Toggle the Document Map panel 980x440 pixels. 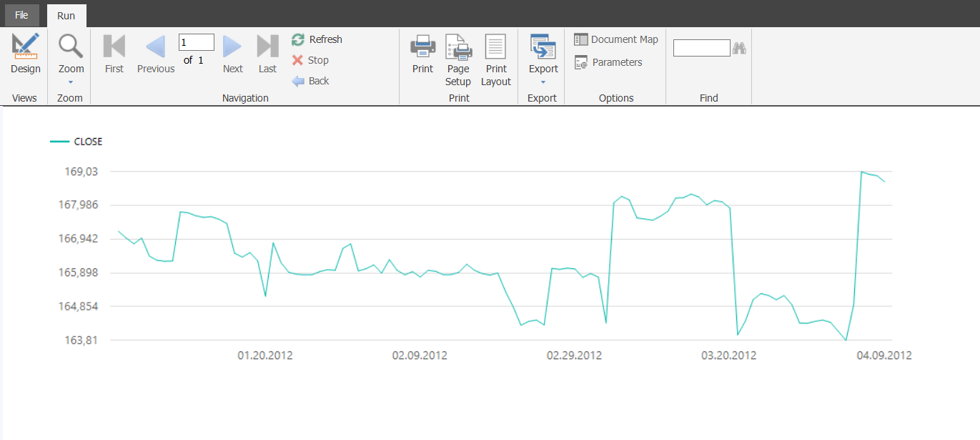tap(615, 39)
